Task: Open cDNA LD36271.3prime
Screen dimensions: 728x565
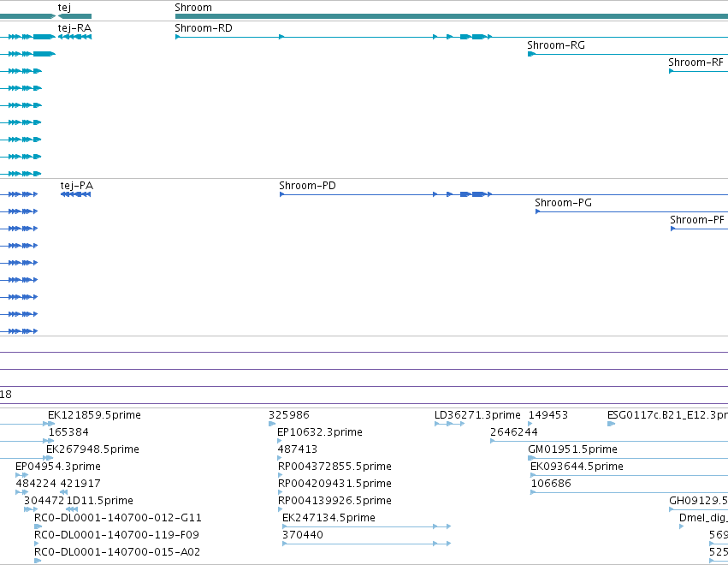Action: [477, 415]
